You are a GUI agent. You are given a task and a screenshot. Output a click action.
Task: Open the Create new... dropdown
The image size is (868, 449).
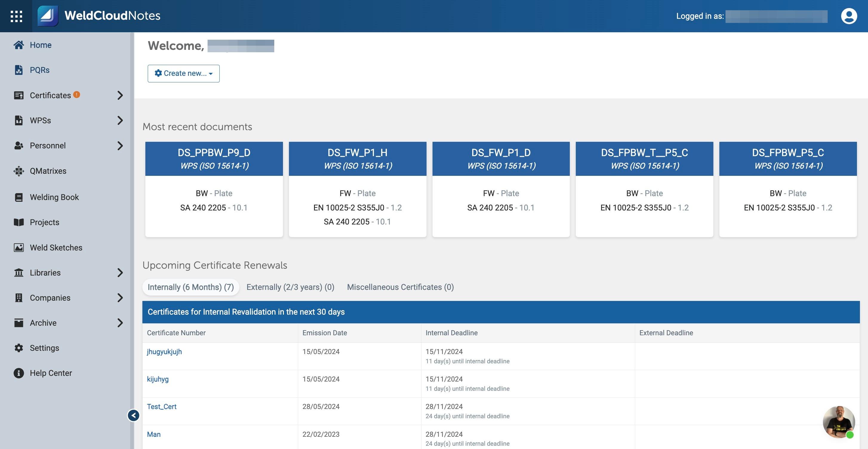pyautogui.click(x=184, y=73)
